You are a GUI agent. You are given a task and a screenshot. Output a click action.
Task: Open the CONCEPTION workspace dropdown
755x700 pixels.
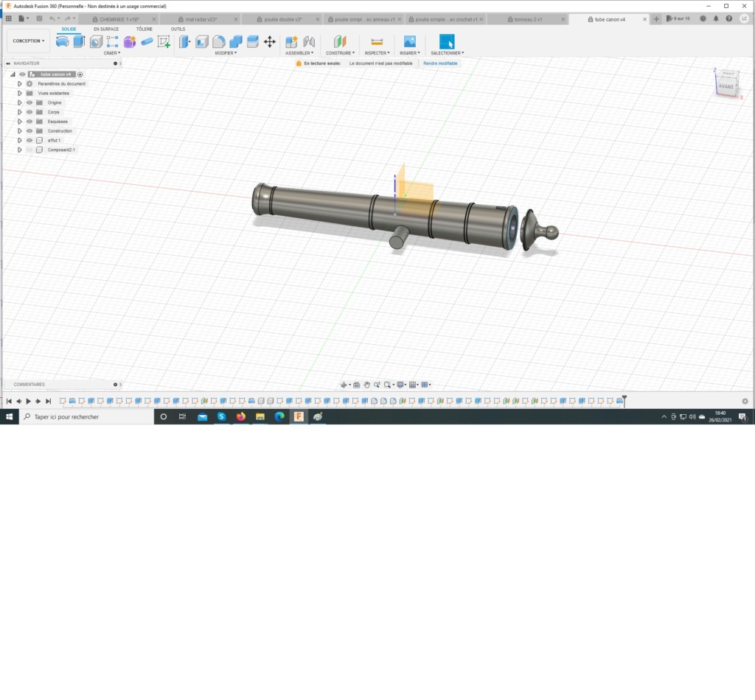click(x=29, y=41)
